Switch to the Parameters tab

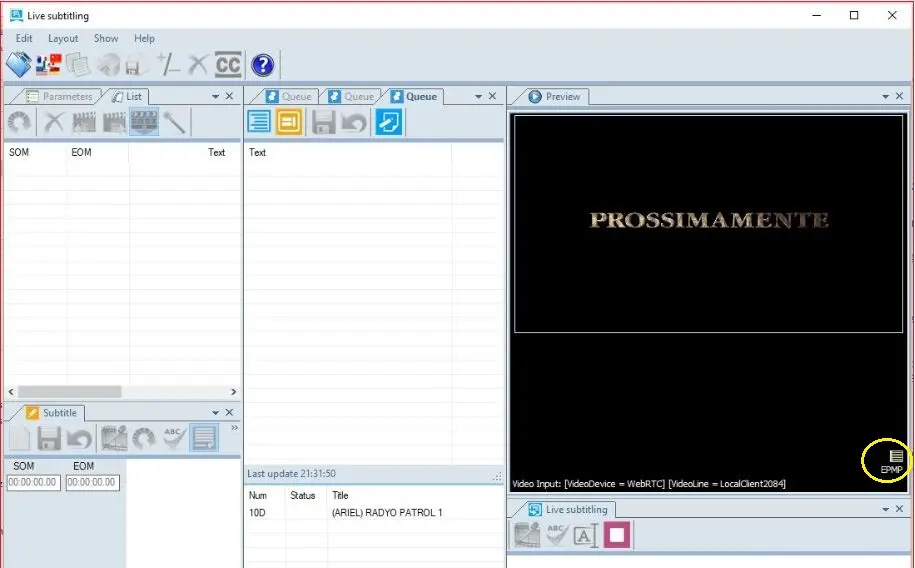(x=60, y=96)
